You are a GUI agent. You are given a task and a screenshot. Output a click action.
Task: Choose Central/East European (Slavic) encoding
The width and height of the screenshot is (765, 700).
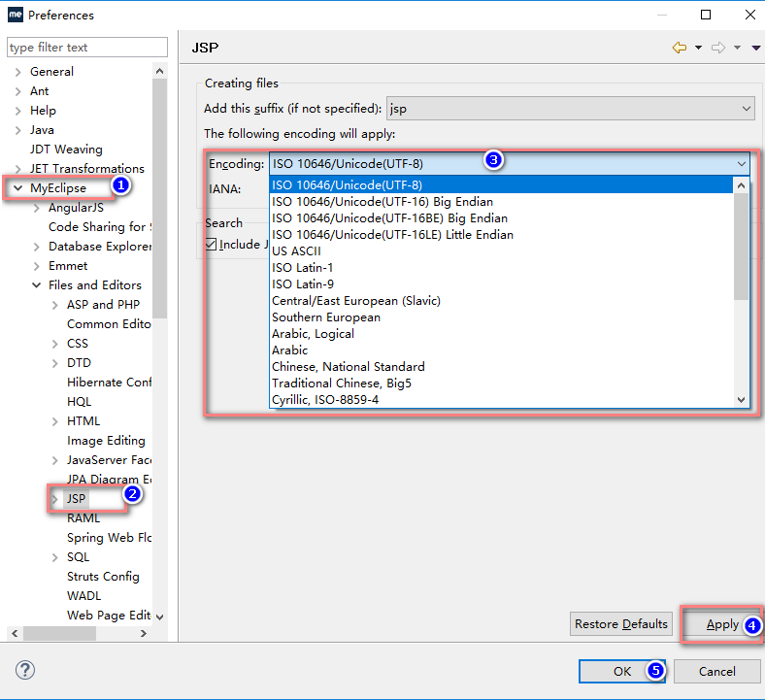501,301
